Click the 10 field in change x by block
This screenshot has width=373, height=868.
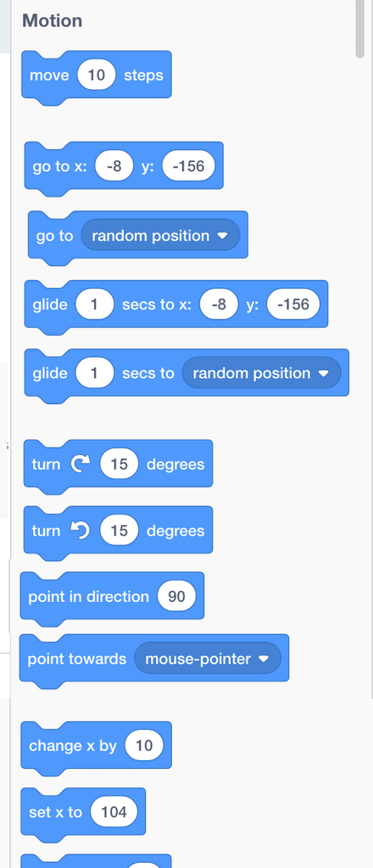tap(144, 746)
